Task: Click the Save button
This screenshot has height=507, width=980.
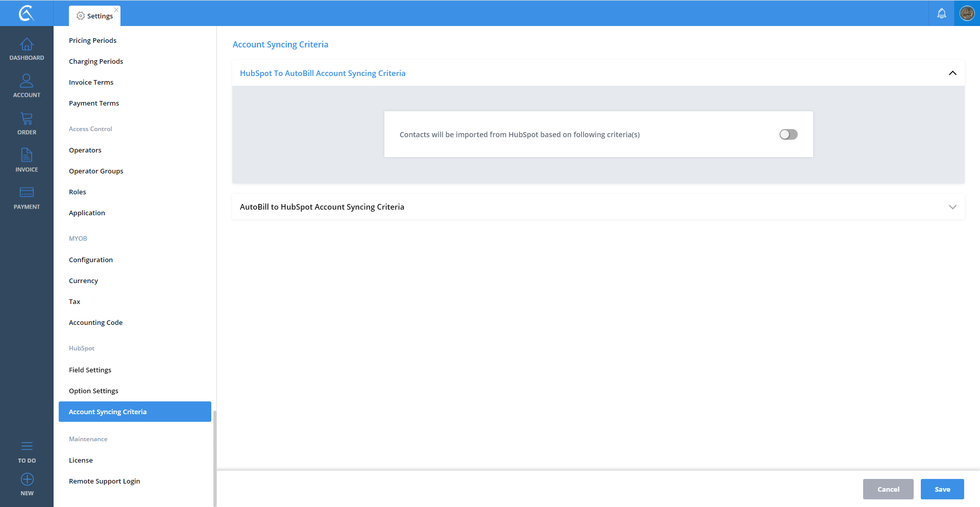Action: pos(942,489)
